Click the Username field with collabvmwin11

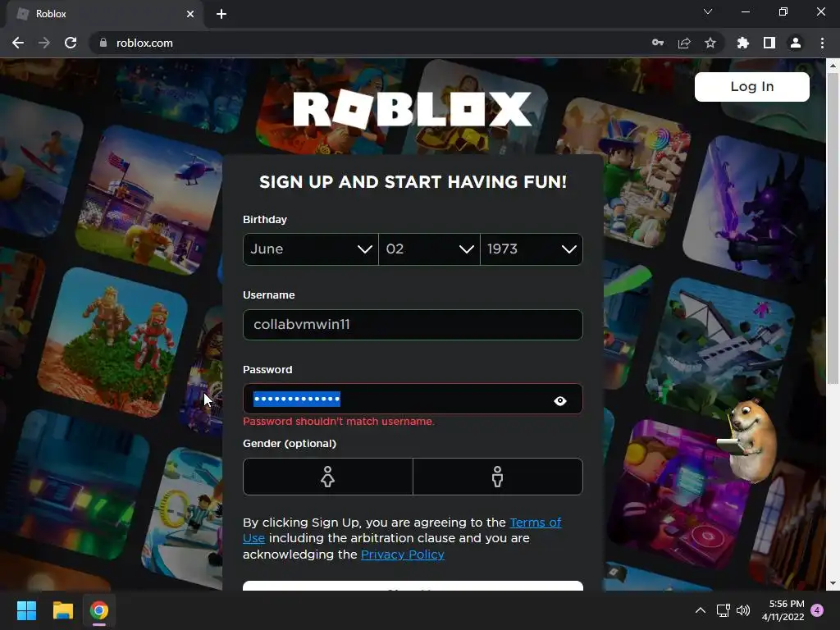[x=413, y=325]
